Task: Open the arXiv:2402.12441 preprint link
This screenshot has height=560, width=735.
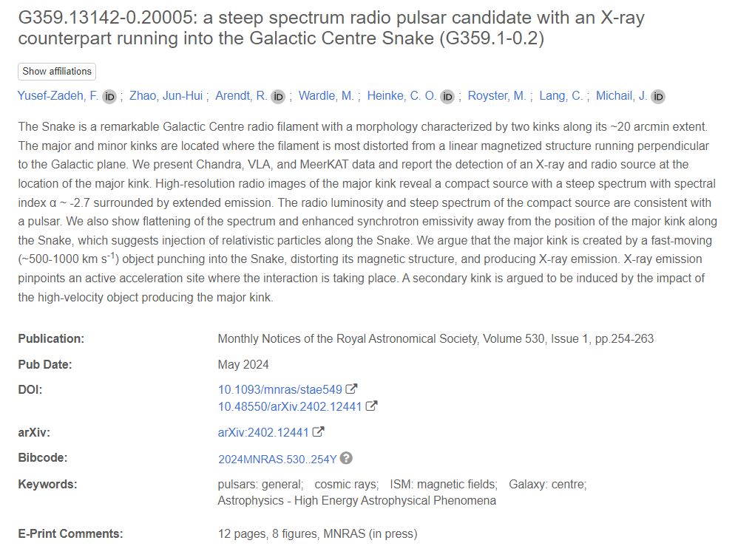Action: click(x=263, y=432)
